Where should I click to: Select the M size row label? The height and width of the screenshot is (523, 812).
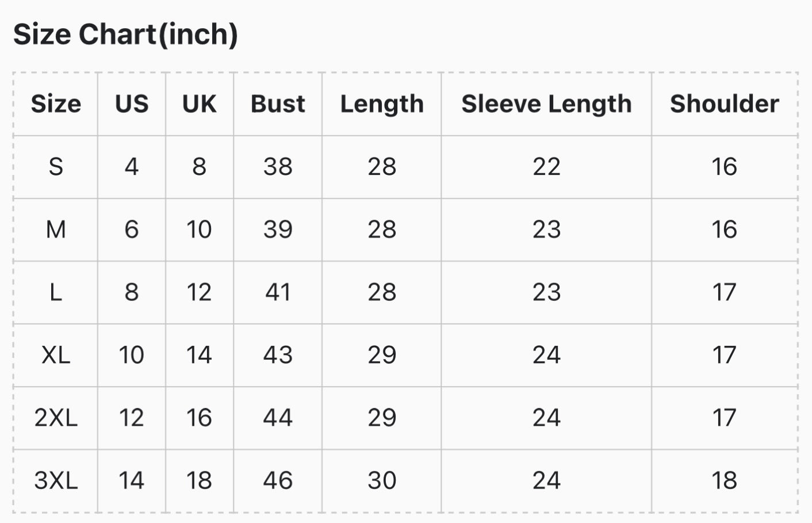point(56,230)
